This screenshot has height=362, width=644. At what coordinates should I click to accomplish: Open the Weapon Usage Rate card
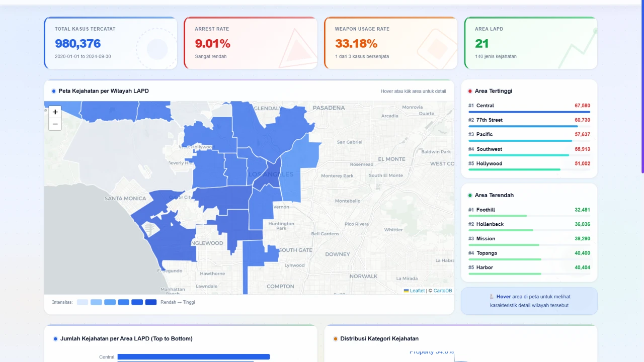coord(391,43)
